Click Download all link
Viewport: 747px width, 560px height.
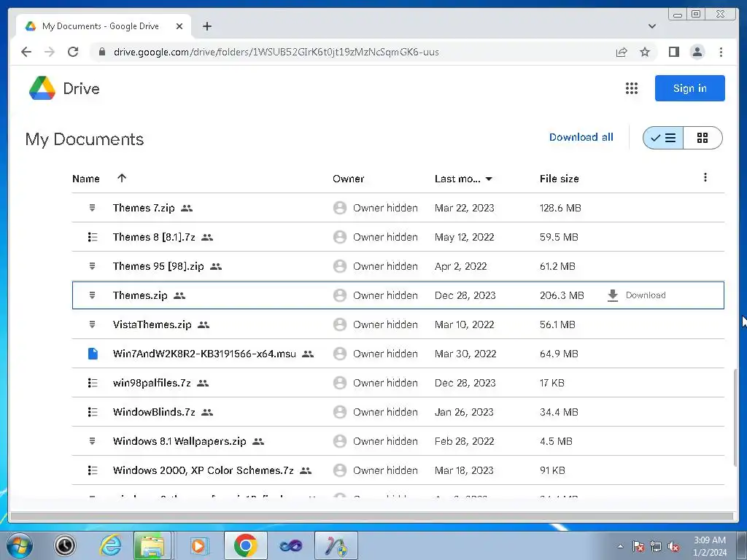pos(581,137)
